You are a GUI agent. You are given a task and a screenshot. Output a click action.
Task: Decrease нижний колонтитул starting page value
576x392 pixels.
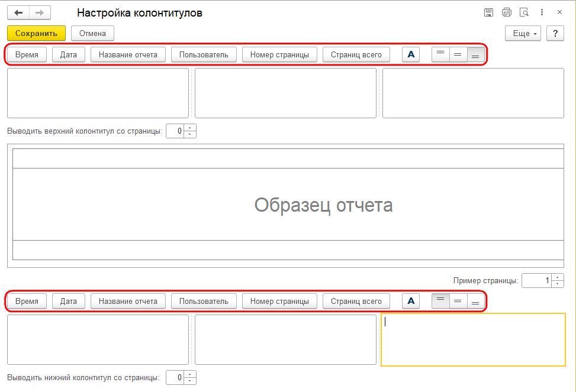[x=189, y=381]
